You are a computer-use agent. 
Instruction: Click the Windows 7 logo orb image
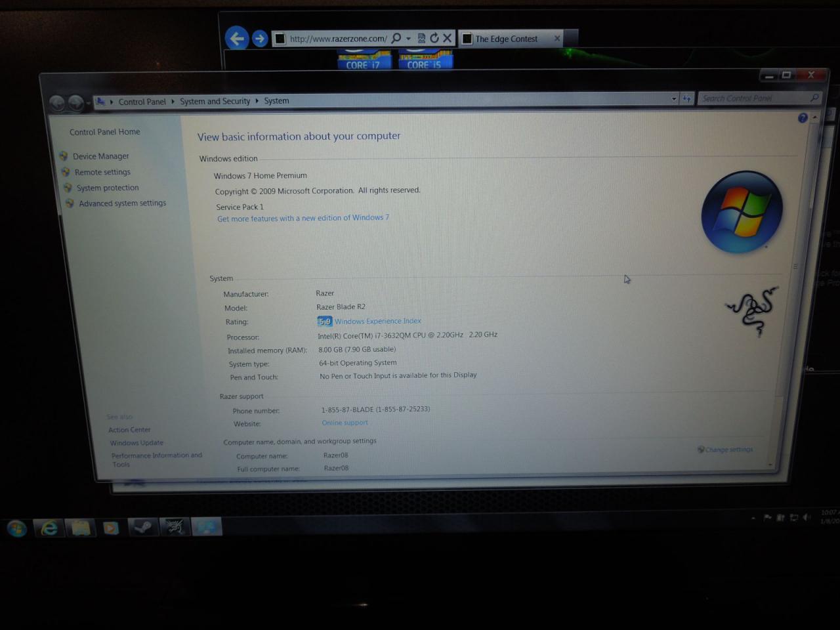click(742, 212)
